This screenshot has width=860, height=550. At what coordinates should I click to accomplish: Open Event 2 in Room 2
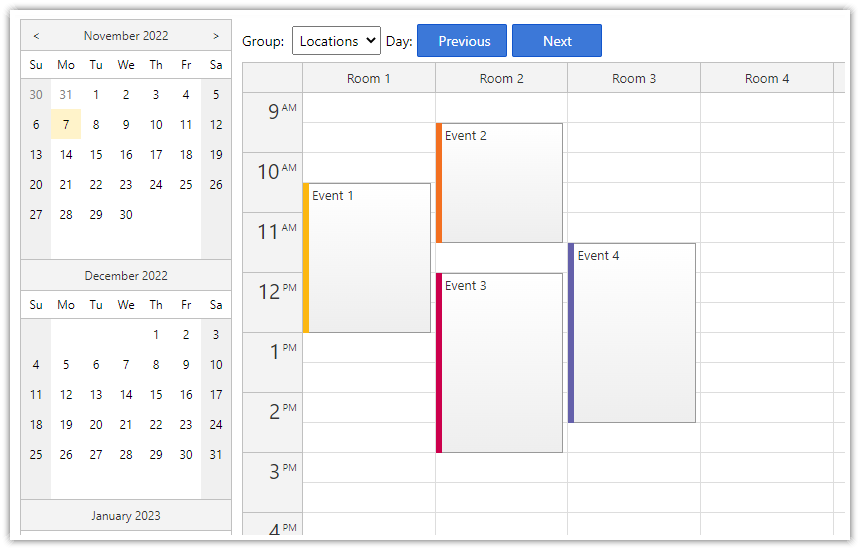click(x=500, y=183)
